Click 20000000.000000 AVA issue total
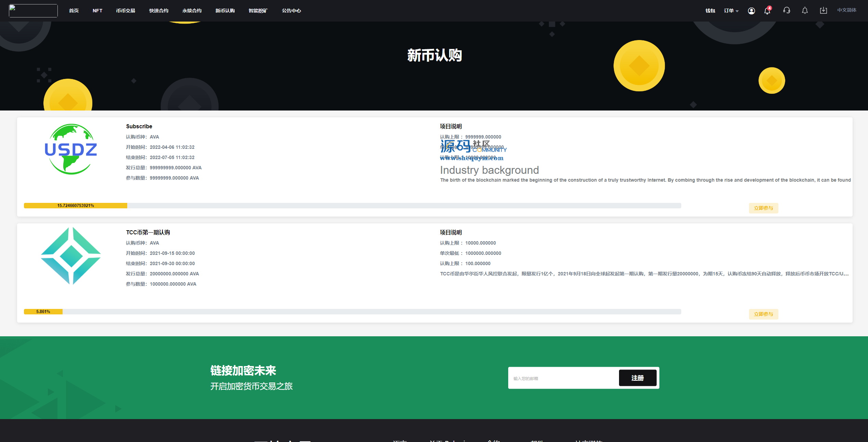Image resolution: width=868 pixels, height=442 pixels. point(174,274)
